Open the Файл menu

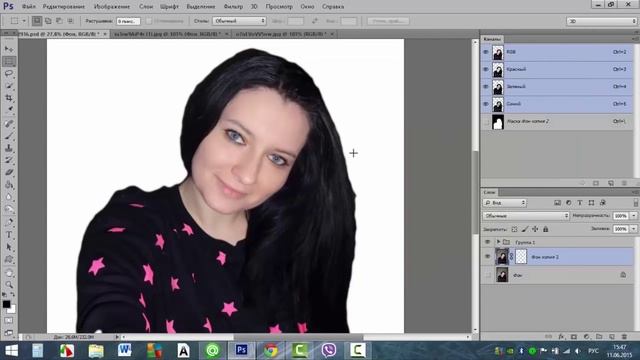point(28,7)
